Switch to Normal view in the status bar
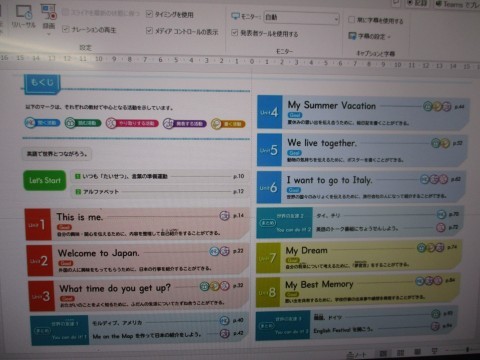The height and width of the screenshot is (360, 480). pos(383,353)
